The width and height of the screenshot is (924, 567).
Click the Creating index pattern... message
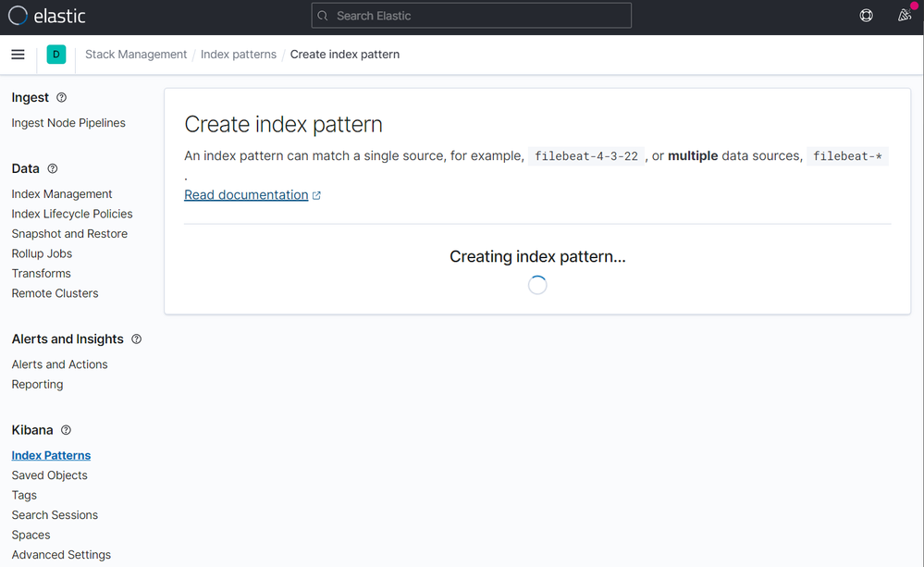click(537, 256)
